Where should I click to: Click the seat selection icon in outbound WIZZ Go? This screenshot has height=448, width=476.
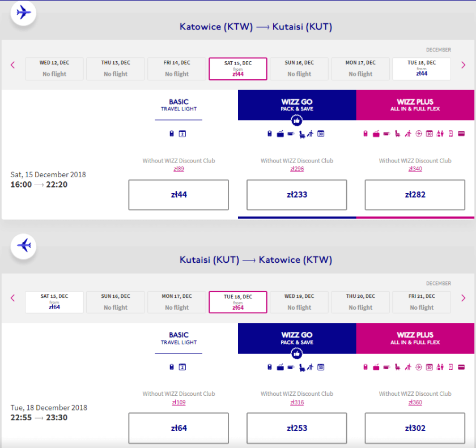(300, 134)
